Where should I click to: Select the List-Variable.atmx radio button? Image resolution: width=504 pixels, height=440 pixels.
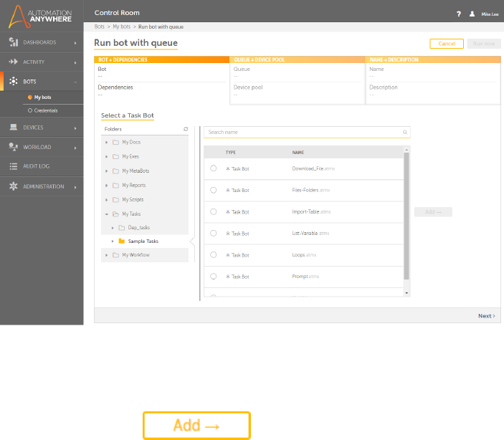pyautogui.click(x=214, y=233)
